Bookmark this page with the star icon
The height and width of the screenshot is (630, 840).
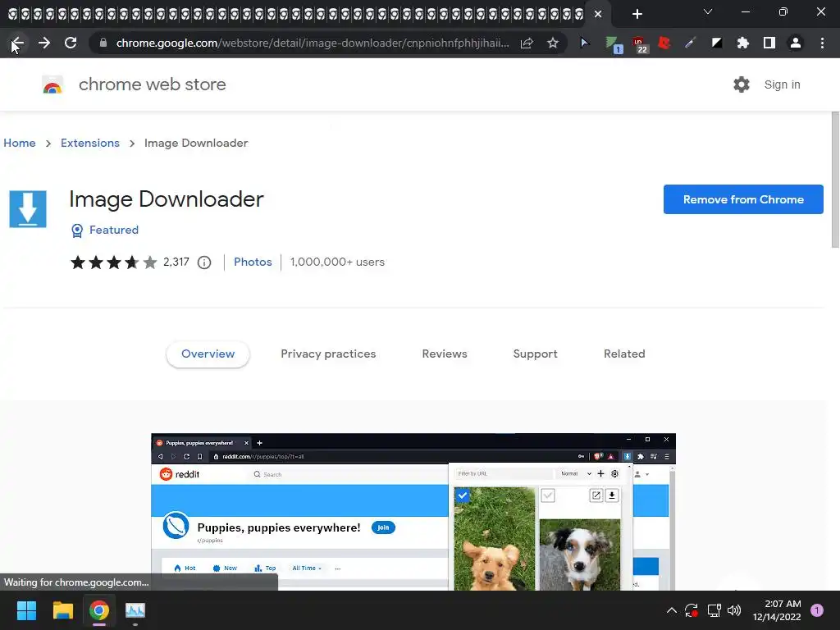(553, 43)
